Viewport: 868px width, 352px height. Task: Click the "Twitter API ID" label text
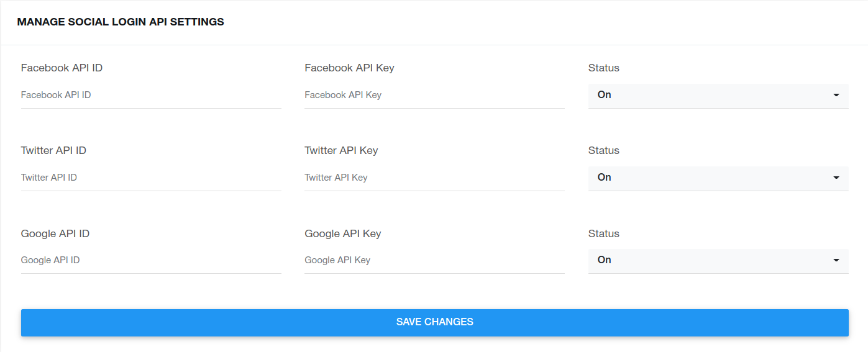53,150
